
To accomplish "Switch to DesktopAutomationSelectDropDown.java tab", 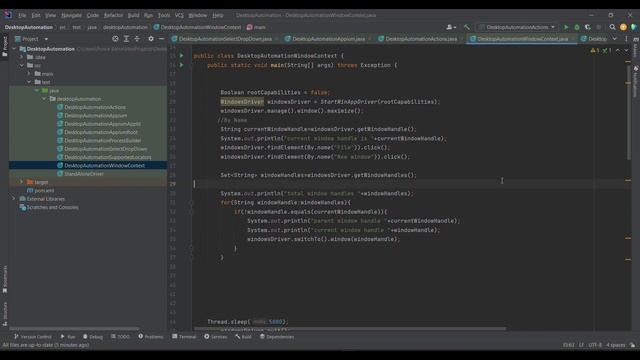I will click(225, 39).
